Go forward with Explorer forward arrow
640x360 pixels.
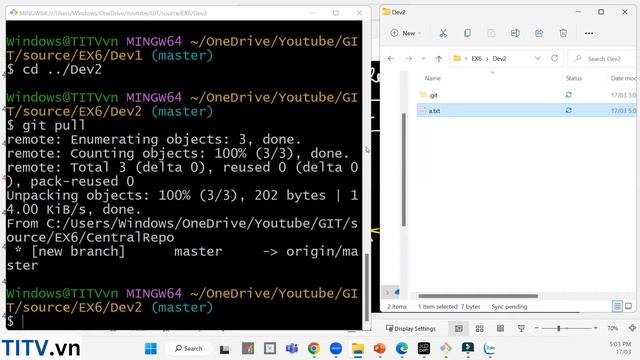[409, 59]
